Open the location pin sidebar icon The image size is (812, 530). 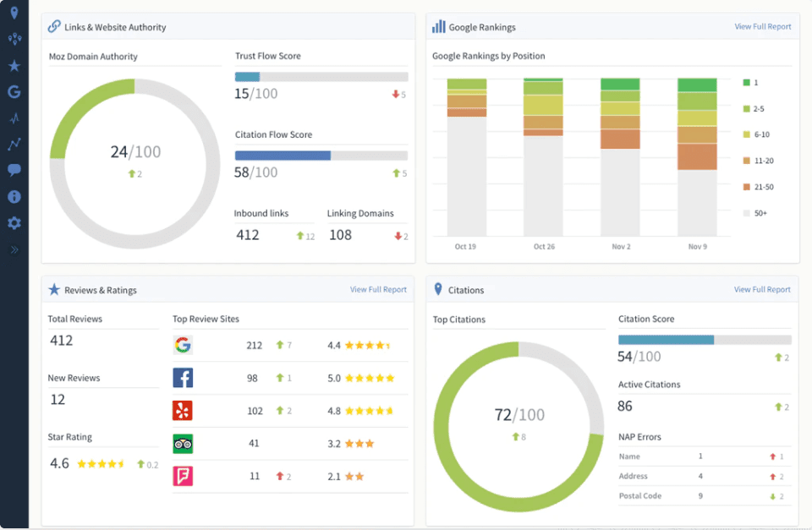[x=14, y=13]
